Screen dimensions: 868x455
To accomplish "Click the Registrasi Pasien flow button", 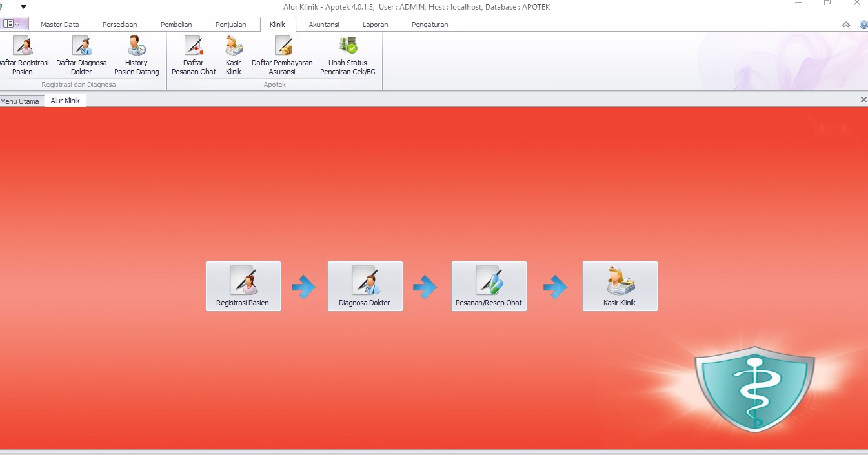I will (243, 287).
